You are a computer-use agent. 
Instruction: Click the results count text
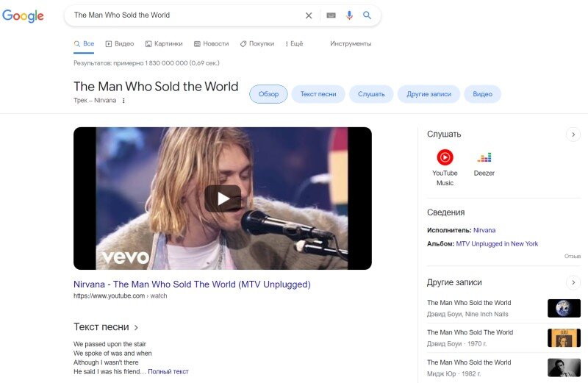146,63
